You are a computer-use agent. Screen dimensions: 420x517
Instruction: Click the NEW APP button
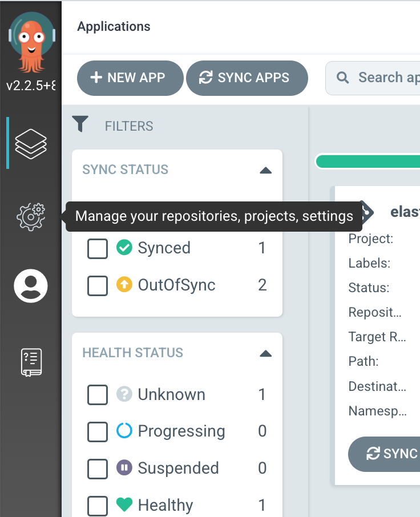[x=130, y=78]
